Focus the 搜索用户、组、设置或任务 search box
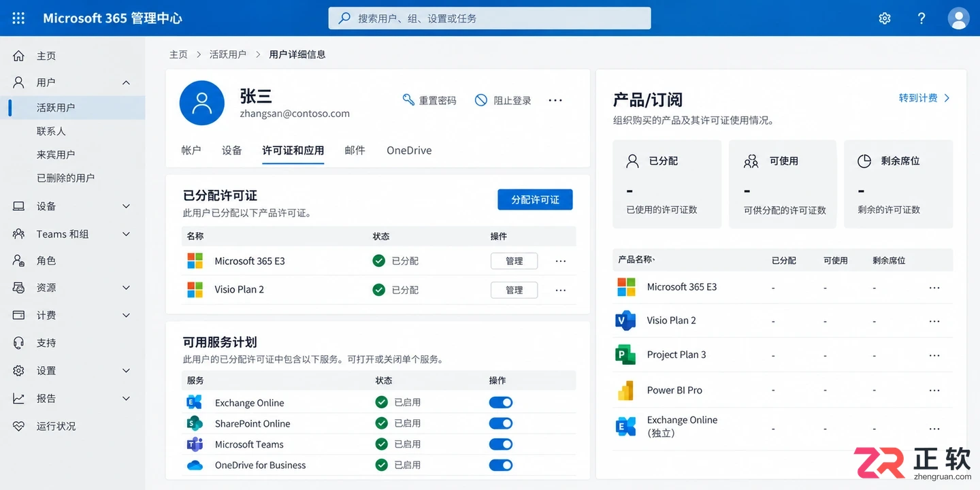980x490 pixels. (489, 18)
